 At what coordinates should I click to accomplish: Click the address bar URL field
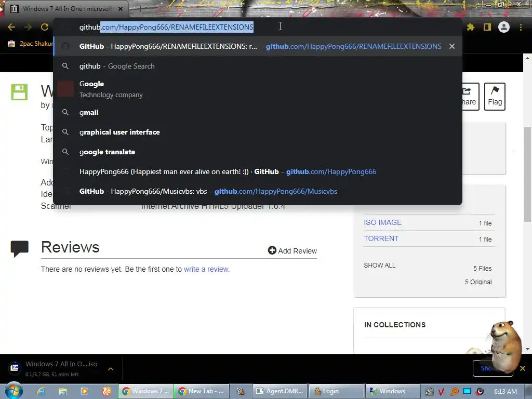(258, 27)
